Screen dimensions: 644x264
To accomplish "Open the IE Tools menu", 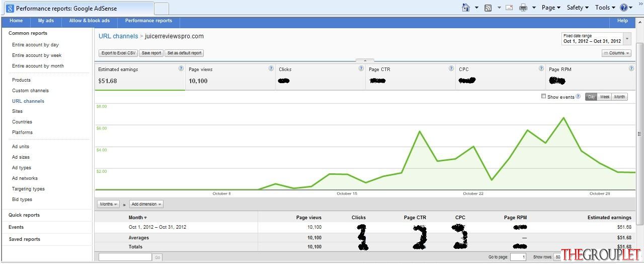I will 605,8.
